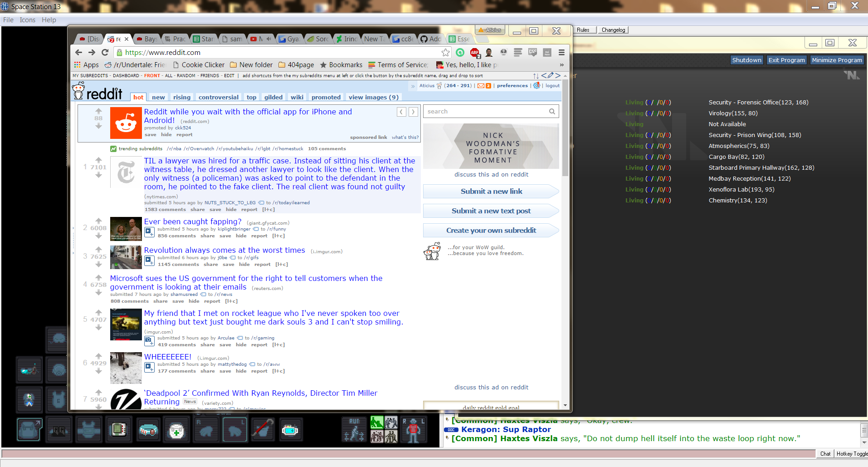Expand the bookmarks bar overflow chevron

(561, 65)
